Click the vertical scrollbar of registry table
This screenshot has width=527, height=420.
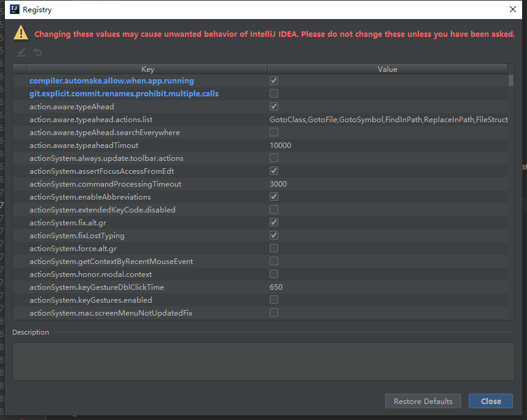tap(511, 184)
